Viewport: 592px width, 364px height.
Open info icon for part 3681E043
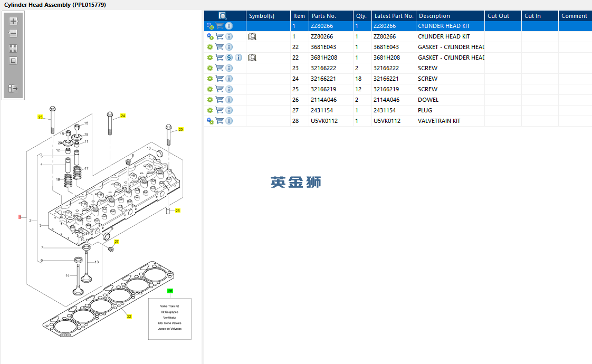pyautogui.click(x=229, y=47)
